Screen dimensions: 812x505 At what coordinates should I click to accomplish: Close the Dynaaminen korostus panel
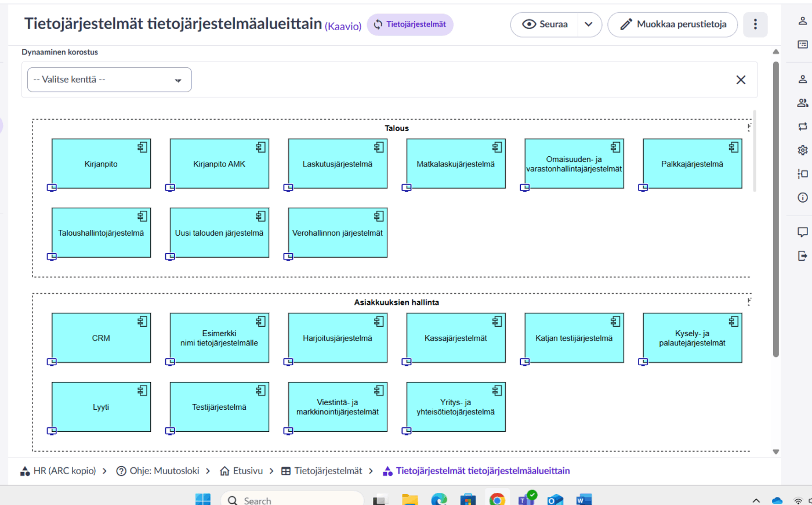click(741, 80)
